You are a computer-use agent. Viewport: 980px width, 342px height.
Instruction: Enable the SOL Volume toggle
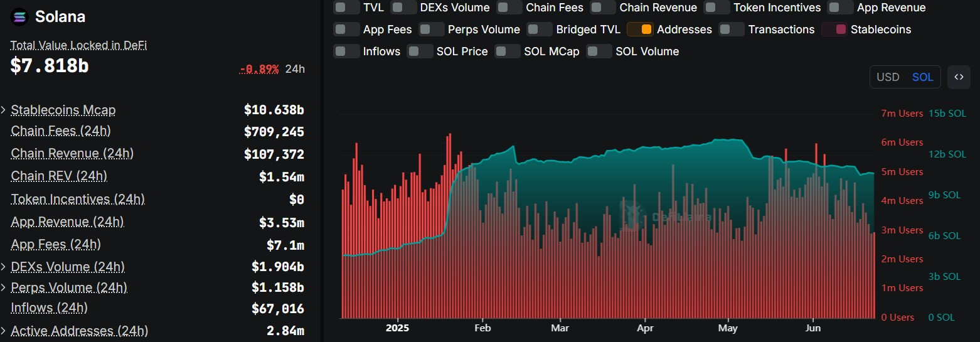pyautogui.click(x=599, y=51)
